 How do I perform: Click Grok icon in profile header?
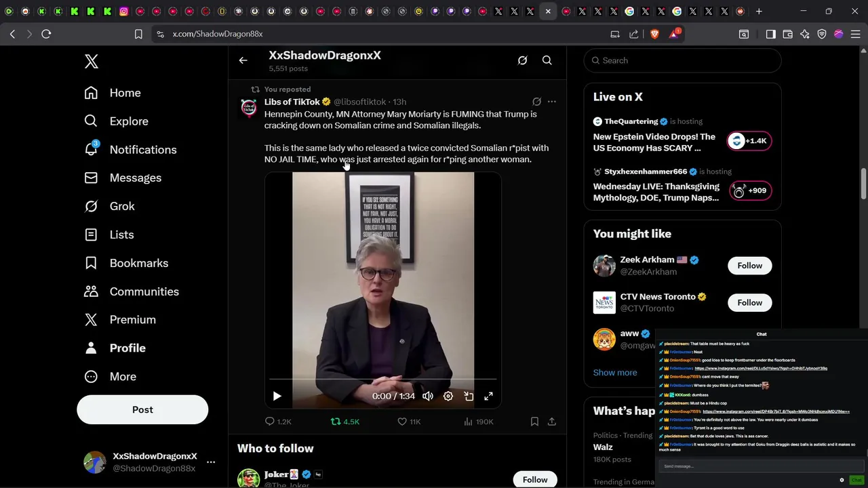(x=522, y=60)
